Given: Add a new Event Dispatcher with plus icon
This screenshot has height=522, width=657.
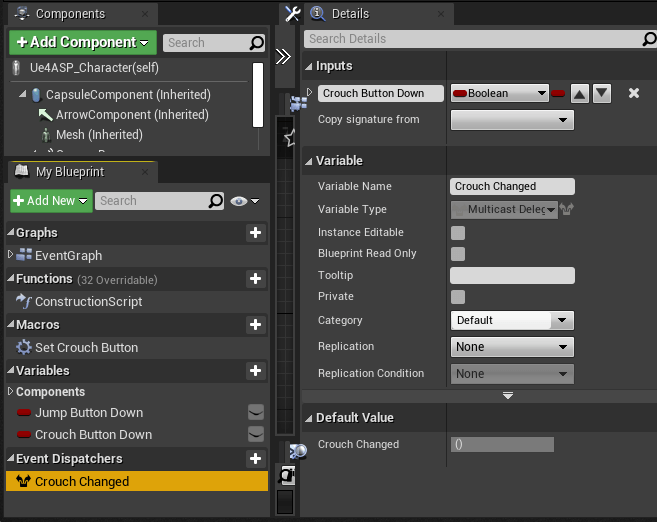Looking at the screenshot, I should pos(256,459).
